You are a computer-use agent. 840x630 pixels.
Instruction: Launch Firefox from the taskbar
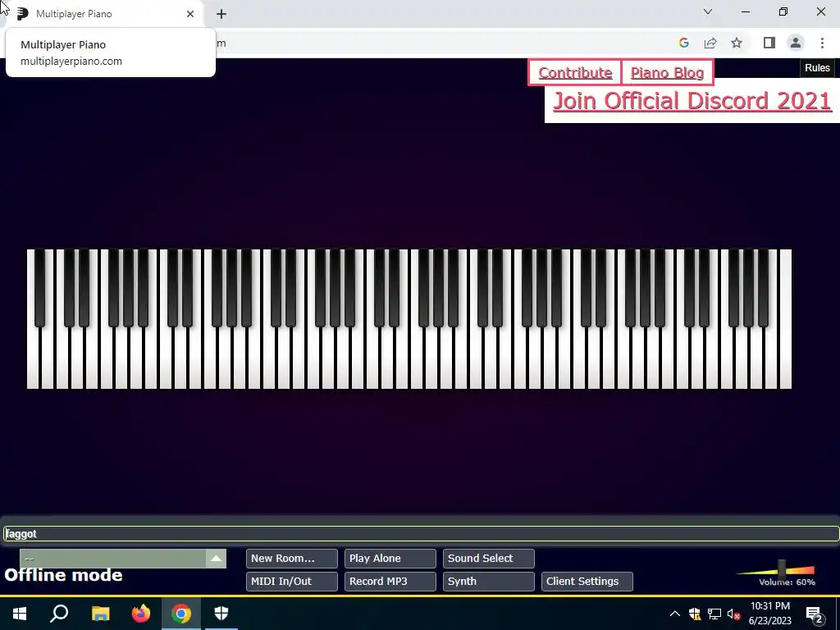click(x=141, y=614)
